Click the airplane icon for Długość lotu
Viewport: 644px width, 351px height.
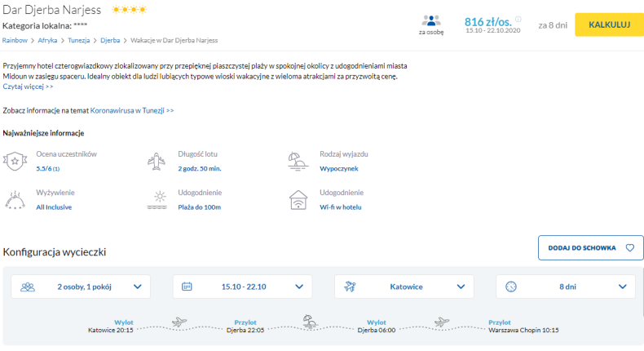click(157, 162)
